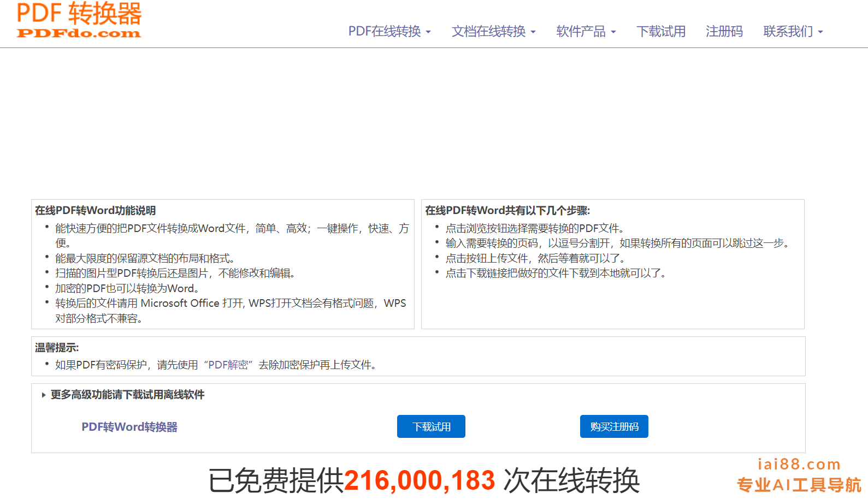The image size is (868, 499).
Task: Click the 温馨提示 heading text
Action: click(x=57, y=347)
